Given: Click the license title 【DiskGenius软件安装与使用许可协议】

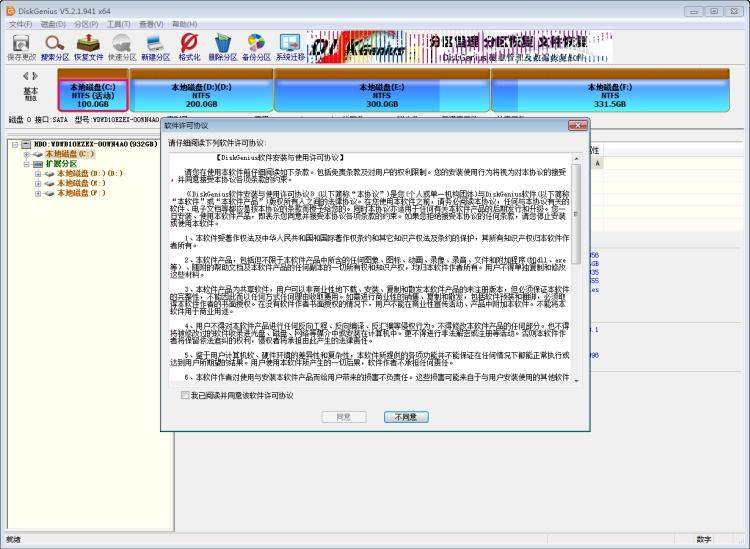Looking at the screenshot, I should click(280, 157).
